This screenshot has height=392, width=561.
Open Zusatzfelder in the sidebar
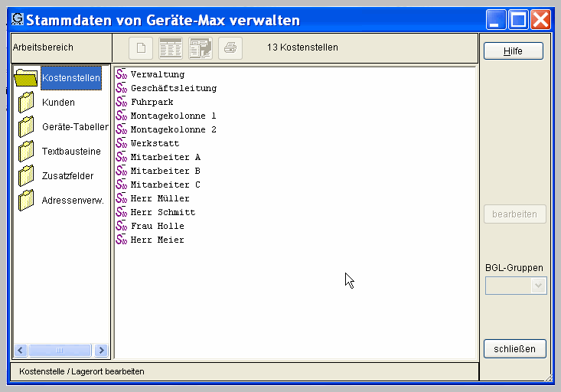(x=67, y=176)
